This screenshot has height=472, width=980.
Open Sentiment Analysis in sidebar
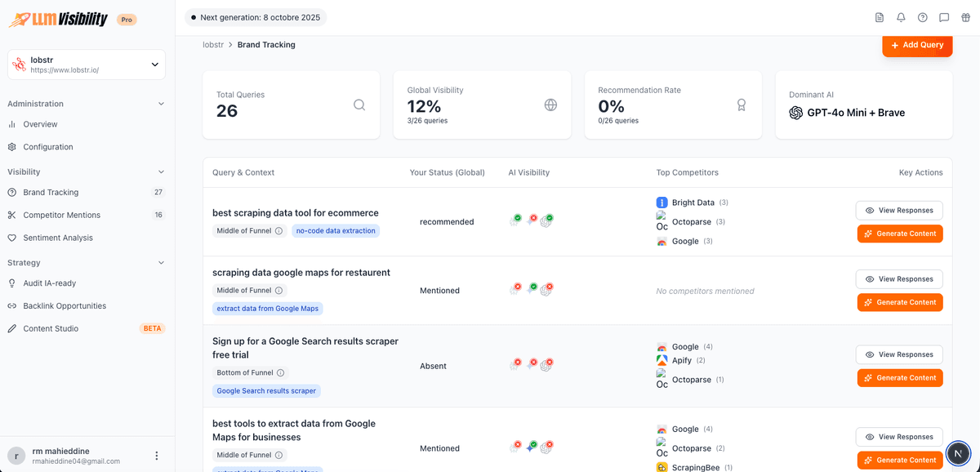click(x=58, y=238)
